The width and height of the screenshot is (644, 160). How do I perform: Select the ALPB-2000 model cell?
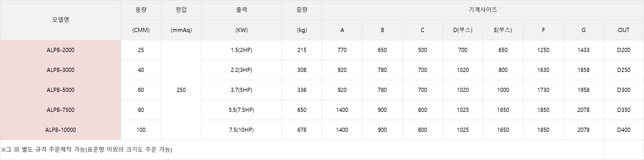point(61,50)
